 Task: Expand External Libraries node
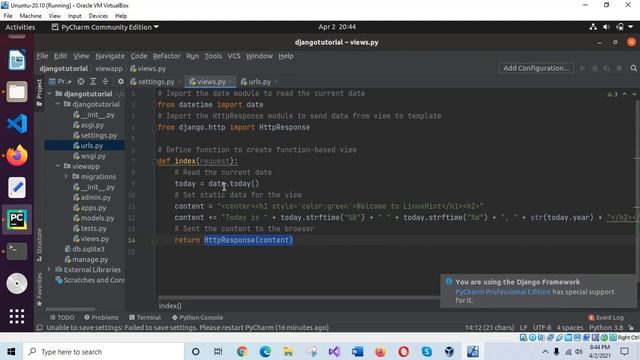(49, 269)
